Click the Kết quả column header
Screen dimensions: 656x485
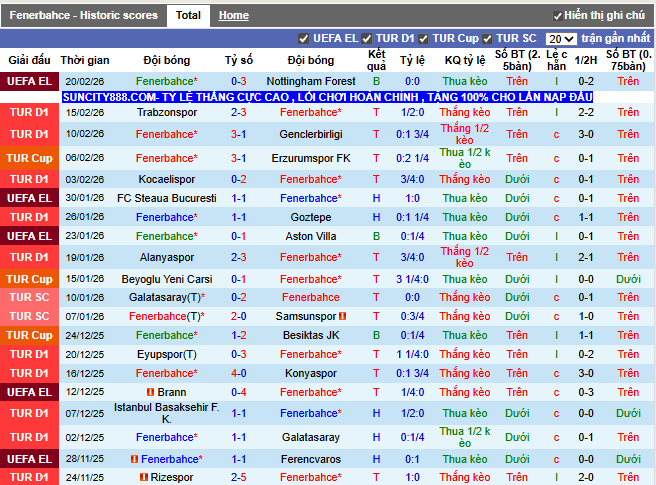coord(376,60)
